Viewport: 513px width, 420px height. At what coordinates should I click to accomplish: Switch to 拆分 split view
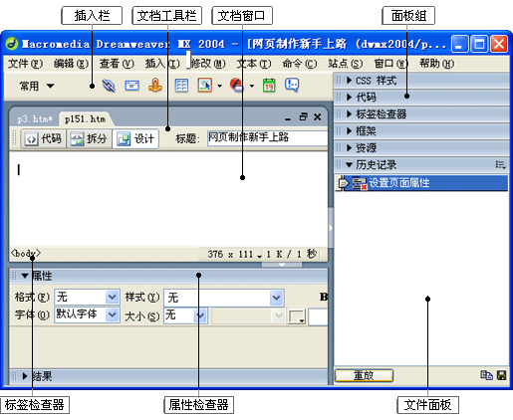coord(89,138)
